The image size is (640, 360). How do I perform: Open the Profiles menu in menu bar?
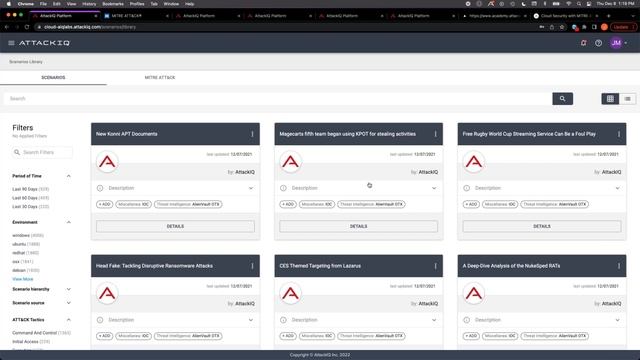point(137,4)
